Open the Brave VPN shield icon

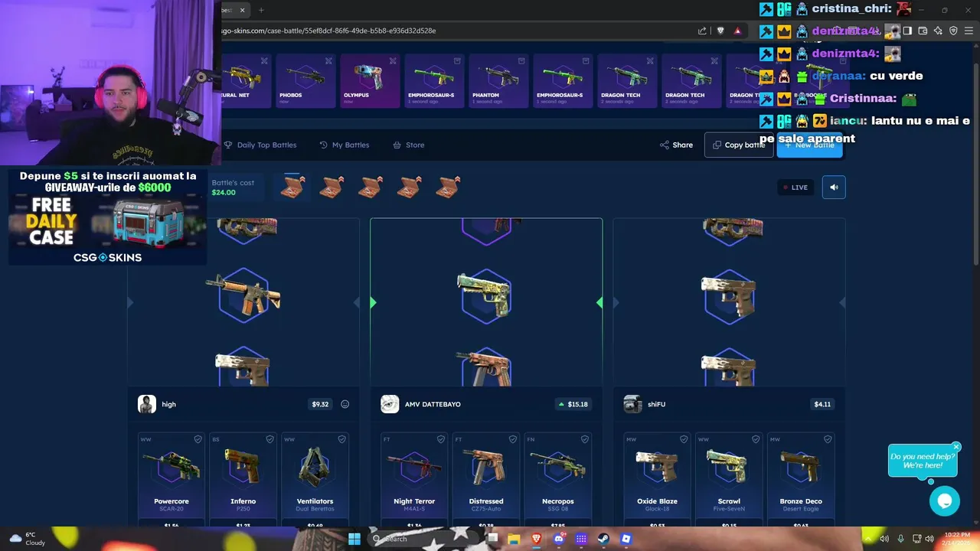[953, 31]
